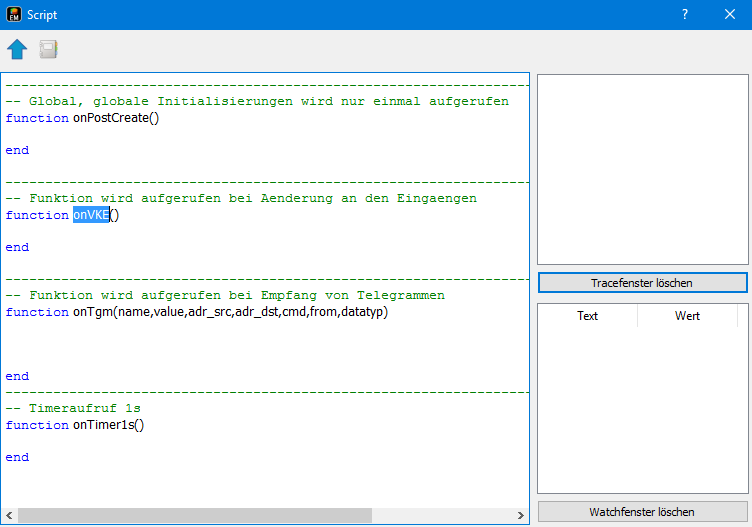Screen dimensions: 752x527
Task: Click the blue upload arrow icon
Action: pos(17,49)
